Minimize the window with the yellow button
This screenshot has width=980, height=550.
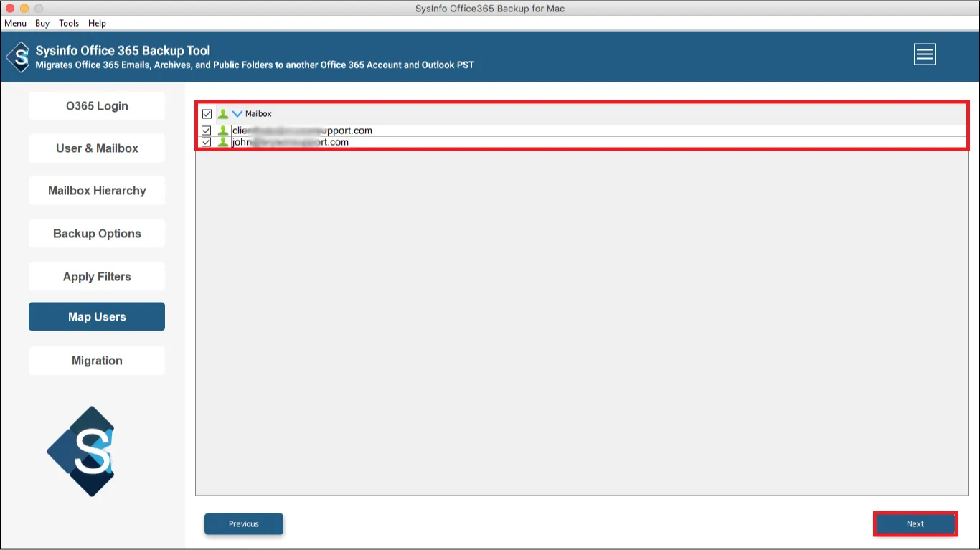tap(24, 9)
